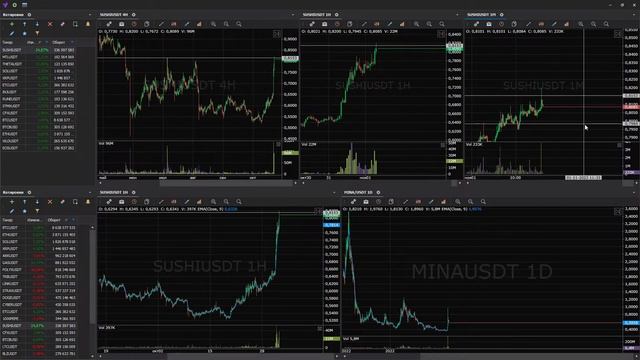Toggle the blue circle icon in bottom watchlist
640x360 pixels.
pyautogui.click(x=24, y=211)
